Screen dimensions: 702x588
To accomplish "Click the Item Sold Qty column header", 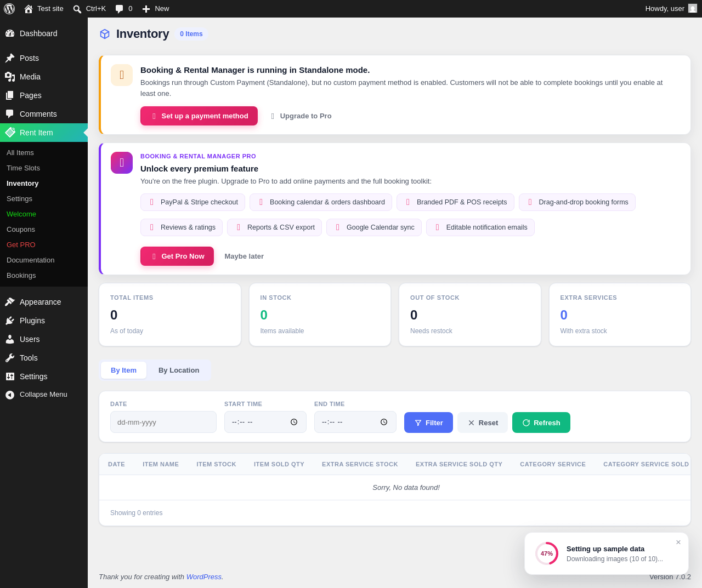I will 279,464.
